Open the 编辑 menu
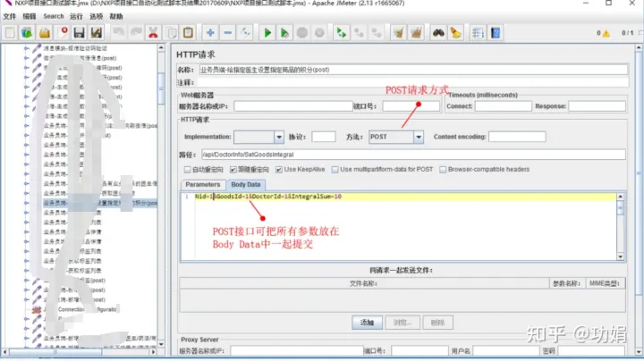Image resolution: width=644 pixels, height=361 pixels. point(30,16)
